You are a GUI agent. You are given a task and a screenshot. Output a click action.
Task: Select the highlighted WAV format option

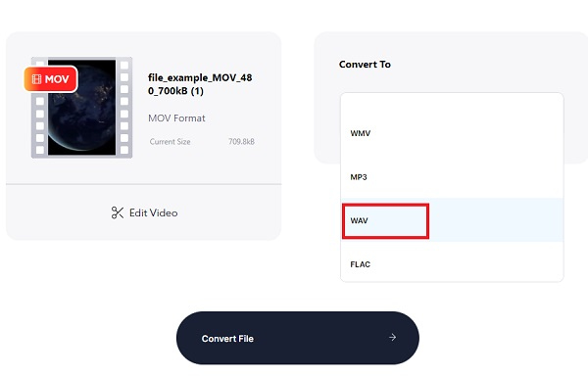point(452,220)
